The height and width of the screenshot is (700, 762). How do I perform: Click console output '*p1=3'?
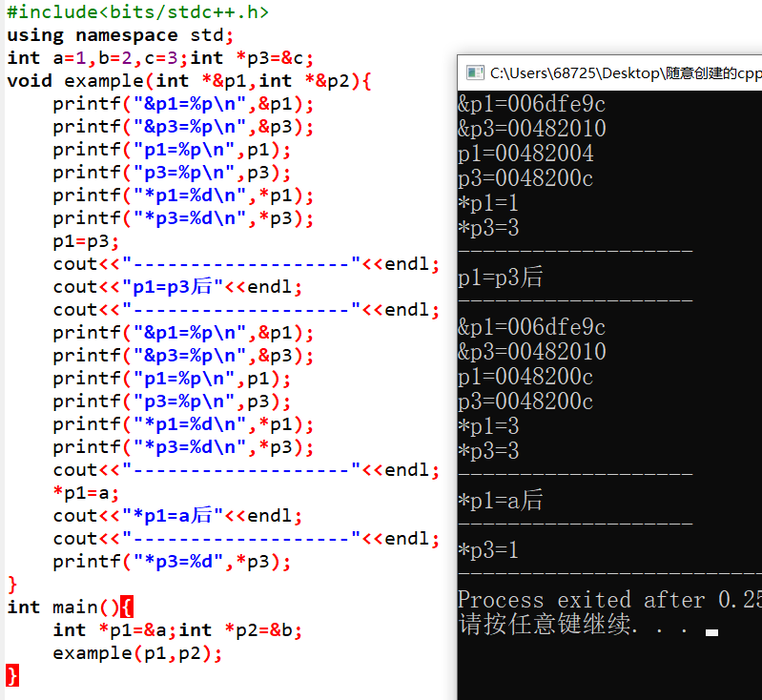coord(488,426)
